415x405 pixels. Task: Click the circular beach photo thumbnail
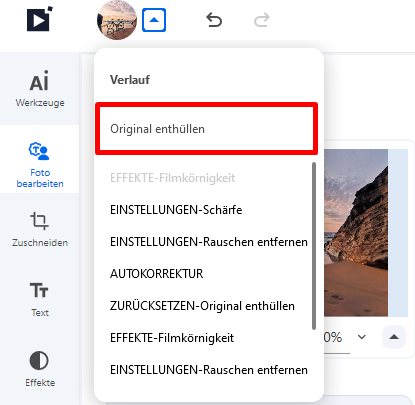pos(117,20)
